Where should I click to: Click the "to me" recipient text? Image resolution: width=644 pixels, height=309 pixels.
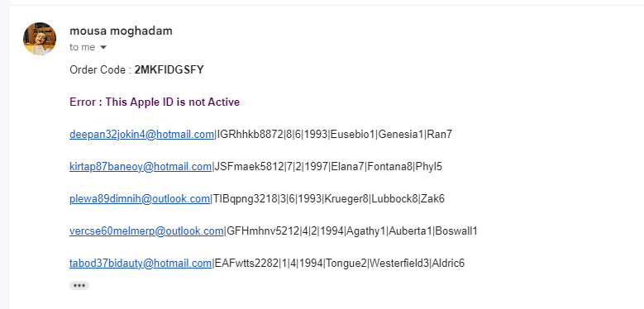point(82,47)
